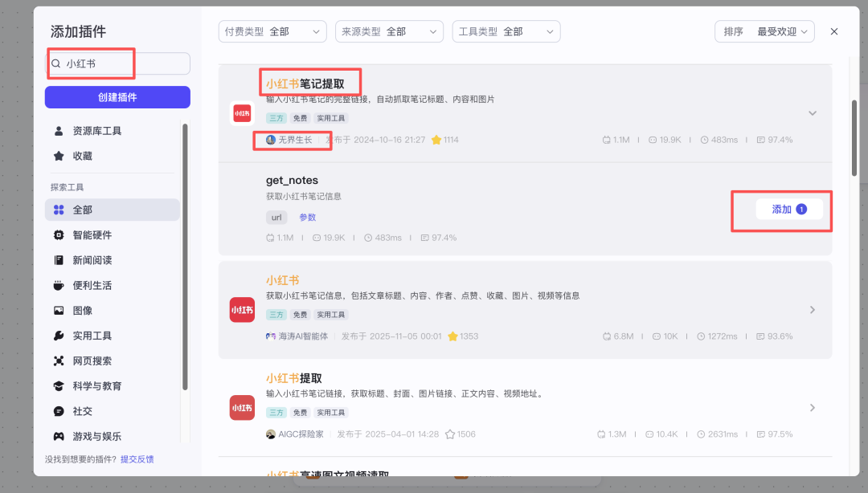The width and height of the screenshot is (868, 493).
Task: Click the person icon beside 资源库工具
Action: (x=59, y=131)
